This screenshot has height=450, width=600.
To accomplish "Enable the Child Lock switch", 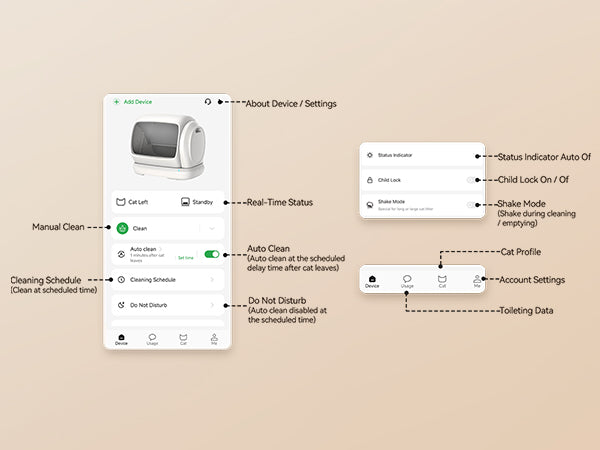I will tap(470, 180).
